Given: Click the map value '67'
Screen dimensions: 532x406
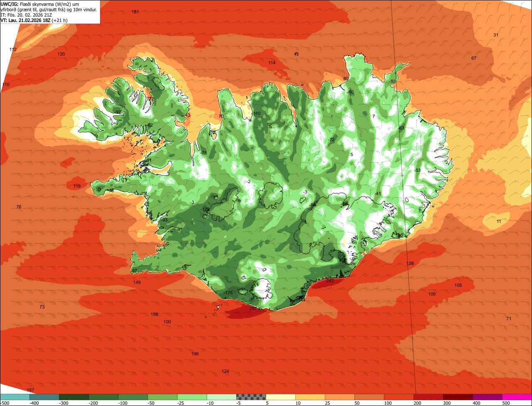Looking at the screenshot, I should (x=474, y=58).
